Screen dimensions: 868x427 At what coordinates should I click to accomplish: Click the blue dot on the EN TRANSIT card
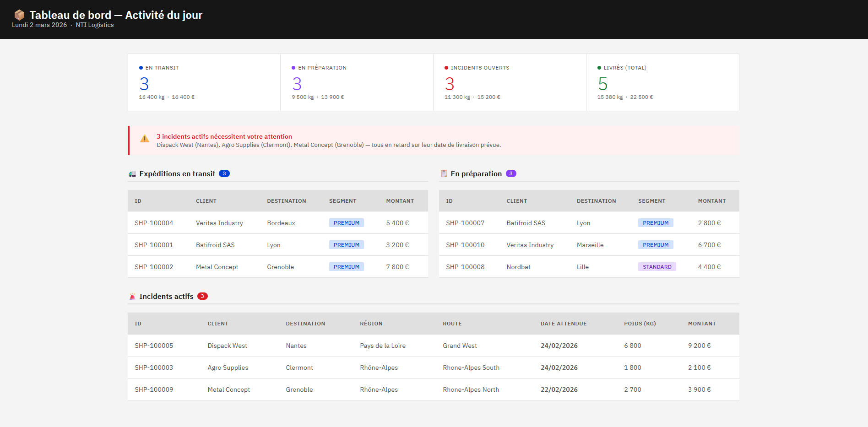click(x=141, y=67)
